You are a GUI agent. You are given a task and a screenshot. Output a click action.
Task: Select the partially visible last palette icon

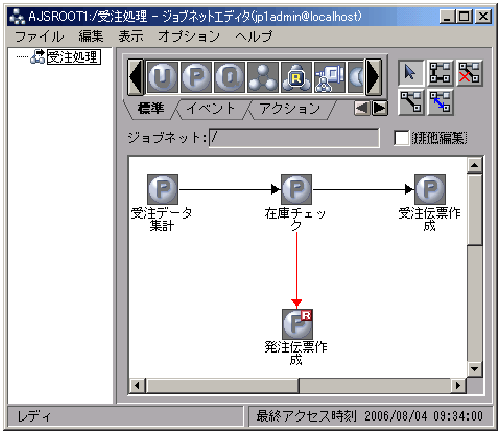356,77
